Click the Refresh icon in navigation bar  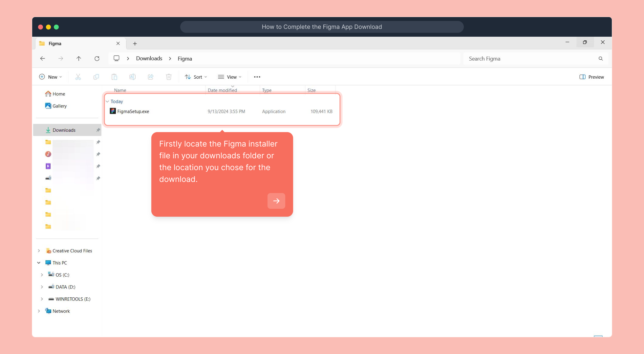pyautogui.click(x=97, y=59)
